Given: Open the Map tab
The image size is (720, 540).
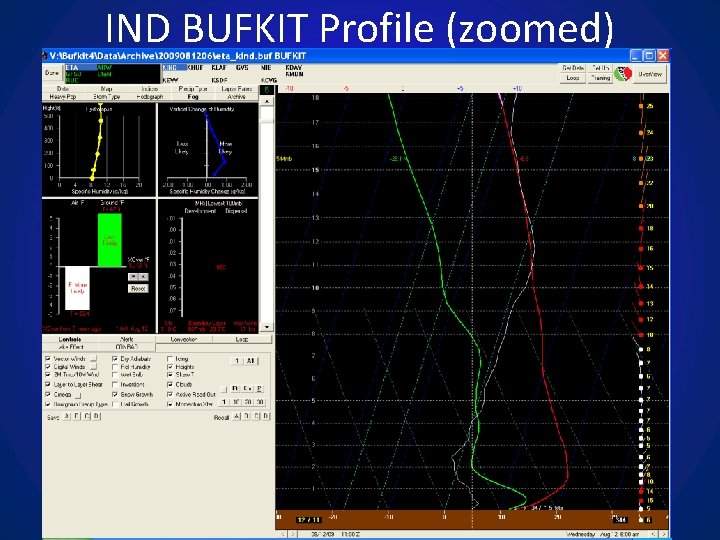Looking at the screenshot, I should pos(106,89).
